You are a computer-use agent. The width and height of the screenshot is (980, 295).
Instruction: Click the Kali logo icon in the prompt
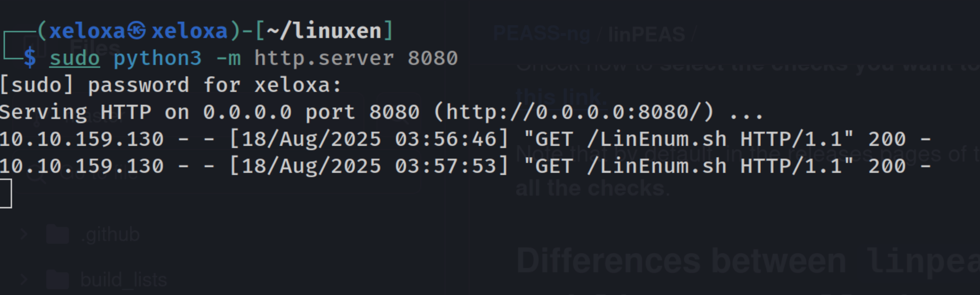click(136, 30)
